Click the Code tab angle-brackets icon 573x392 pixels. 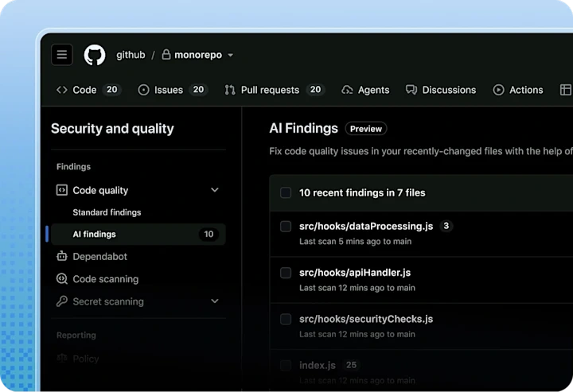coord(62,90)
